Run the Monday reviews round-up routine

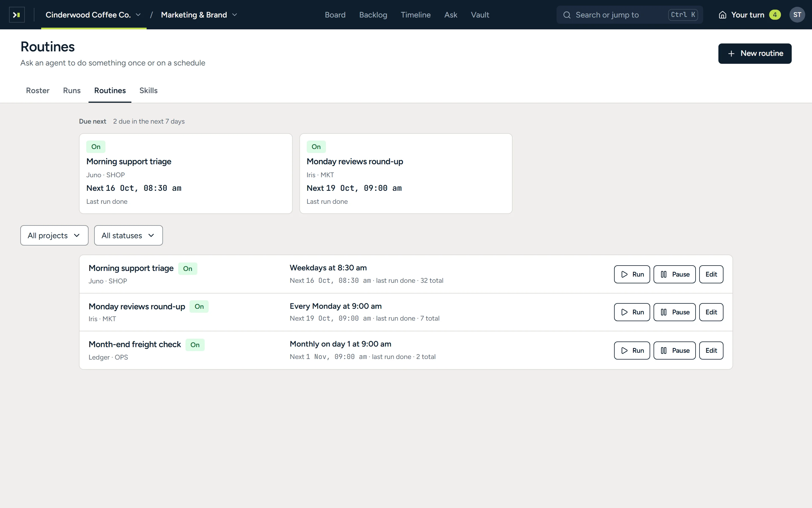pyautogui.click(x=632, y=312)
